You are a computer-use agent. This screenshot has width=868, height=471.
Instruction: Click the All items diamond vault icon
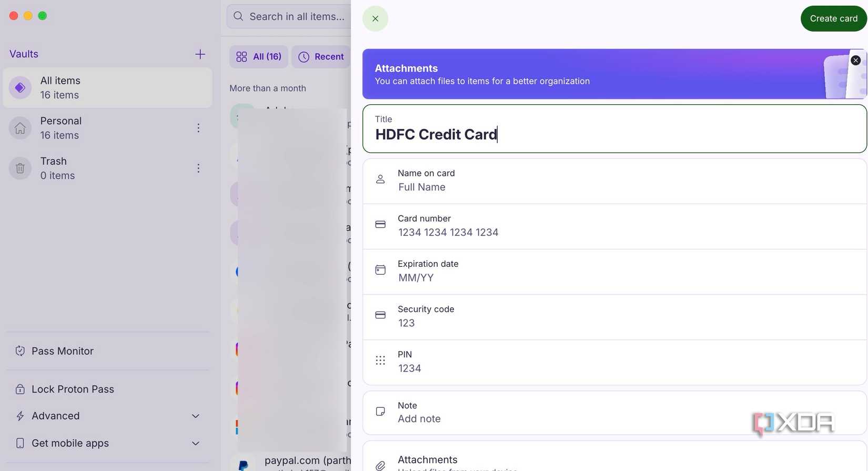coord(20,87)
